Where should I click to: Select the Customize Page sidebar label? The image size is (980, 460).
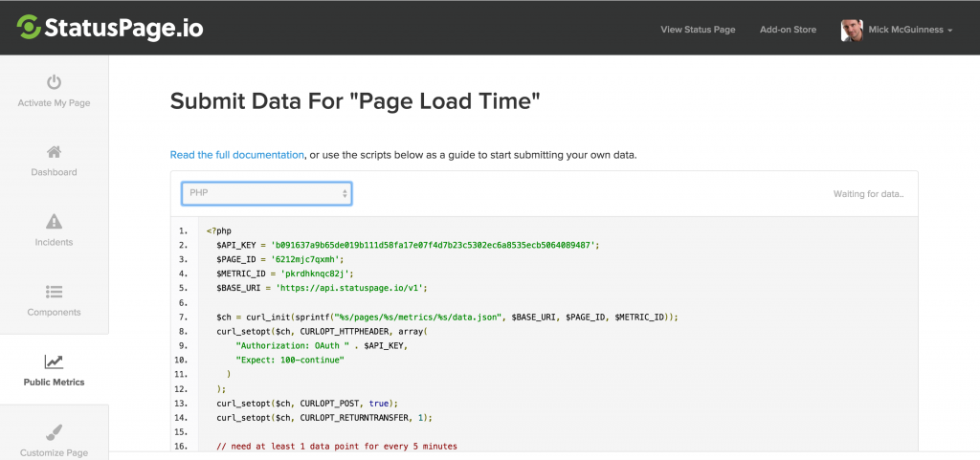(x=54, y=452)
